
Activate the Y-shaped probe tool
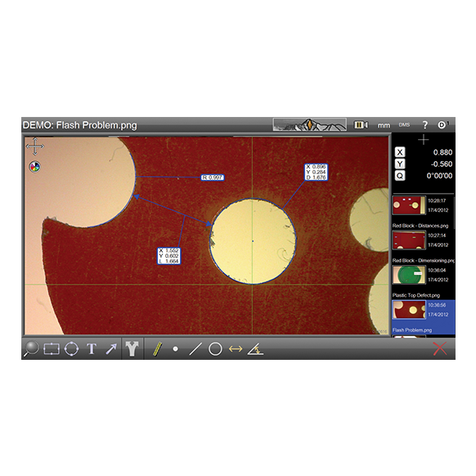132,348
